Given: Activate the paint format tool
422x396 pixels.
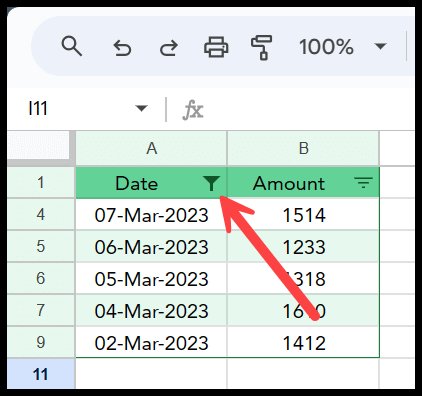Looking at the screenshot, I should pyautogui.click(x=262, y=47).
